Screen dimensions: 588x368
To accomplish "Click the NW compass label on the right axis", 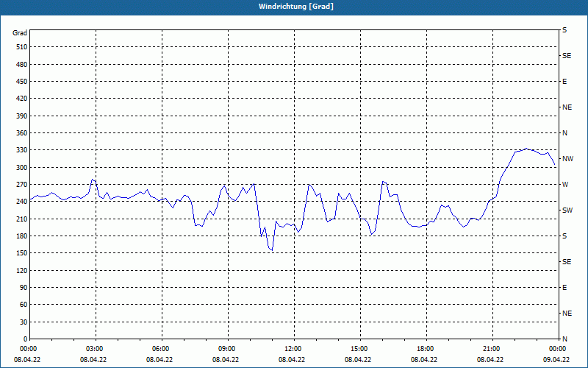I will pos(567,159).
